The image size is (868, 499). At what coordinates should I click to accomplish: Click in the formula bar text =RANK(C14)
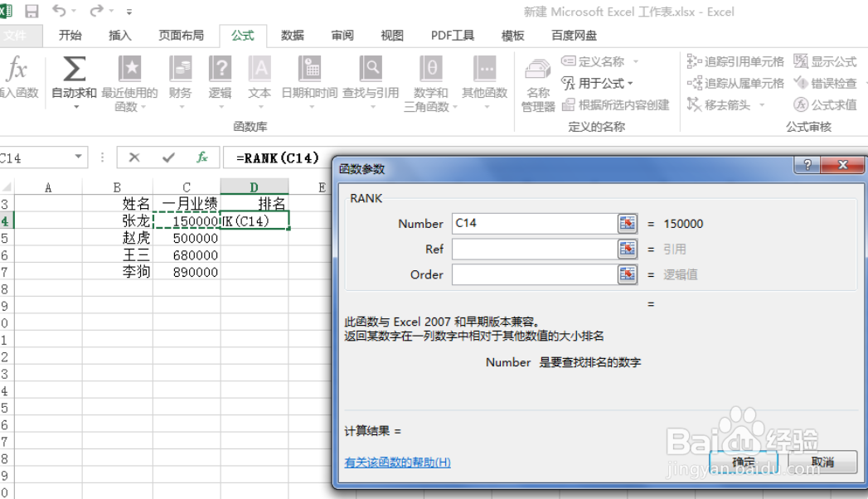click(278, 158)
